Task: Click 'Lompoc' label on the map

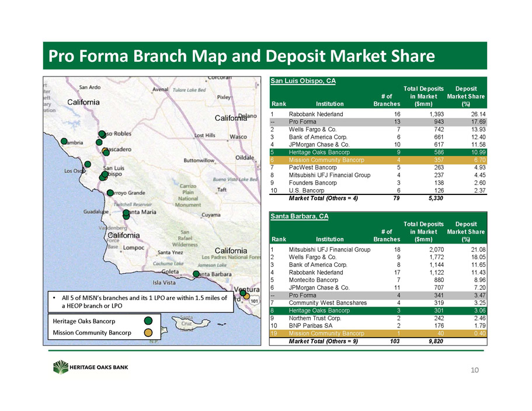Action: pos(134,248)
